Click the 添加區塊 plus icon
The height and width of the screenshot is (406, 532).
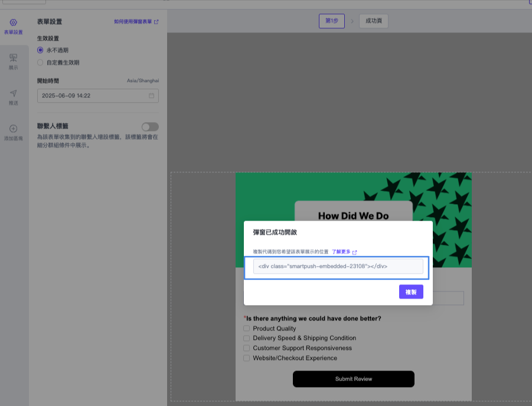click(x=14, y=129)
